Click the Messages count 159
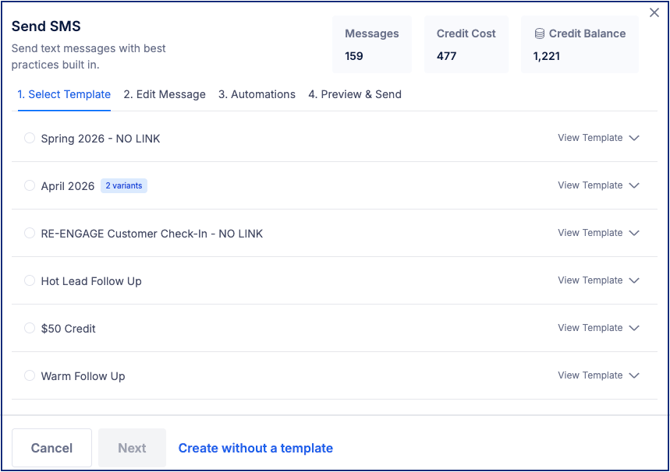This screenshot has width=670, height=472. [x=354, y=56]
